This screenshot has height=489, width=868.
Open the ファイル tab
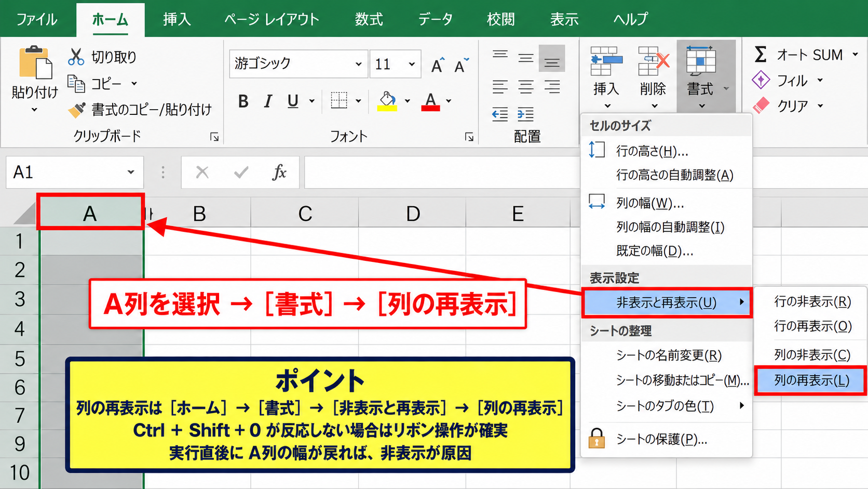click(37, 19)
